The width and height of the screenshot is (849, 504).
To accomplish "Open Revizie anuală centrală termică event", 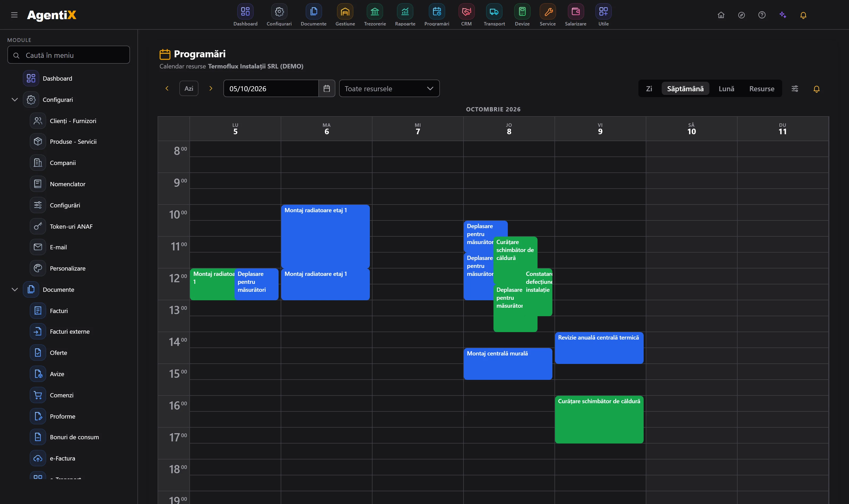I will coord(599,348).
